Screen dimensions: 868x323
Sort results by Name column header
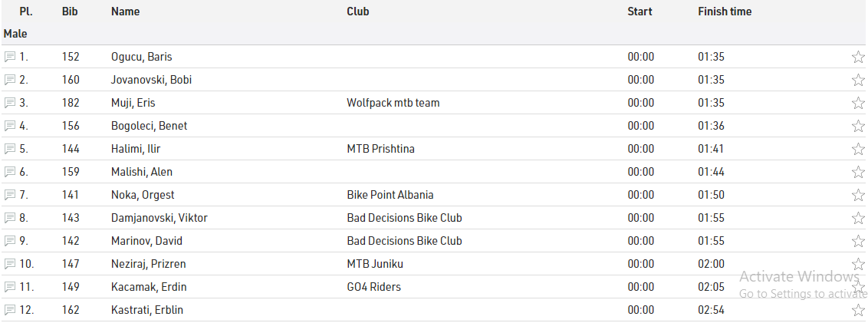pos(125,12)
